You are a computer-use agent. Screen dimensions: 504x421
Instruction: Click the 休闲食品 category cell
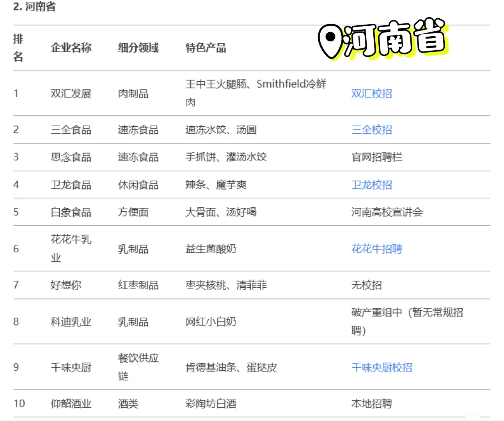pos(138,185)
